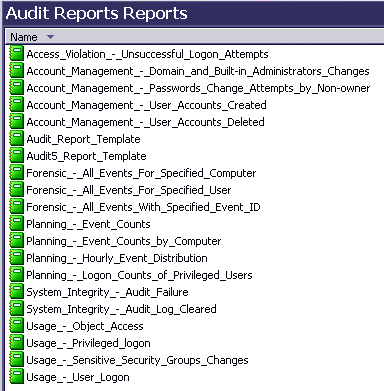Click the Name column header
384x391 pixels.
195,37
